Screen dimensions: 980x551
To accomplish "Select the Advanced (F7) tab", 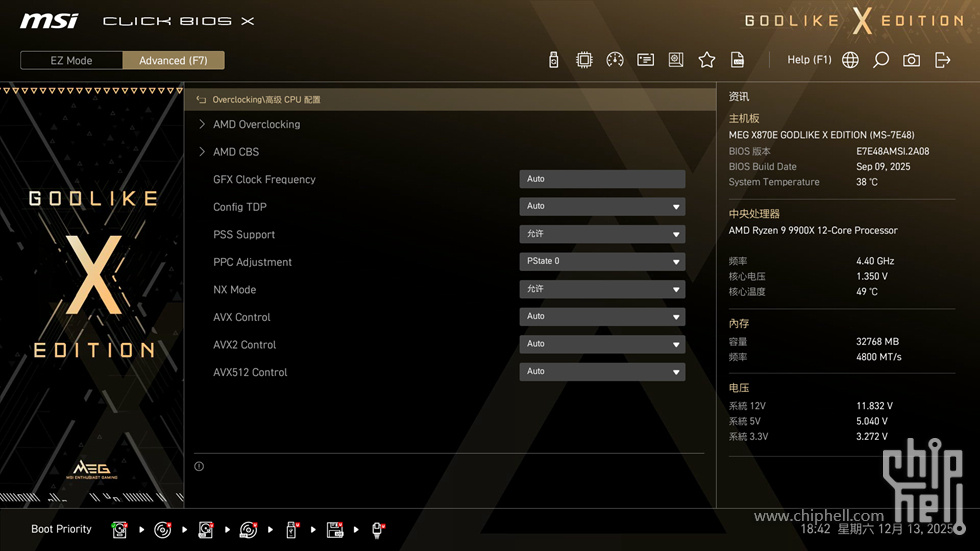I will tap(173, 60).
